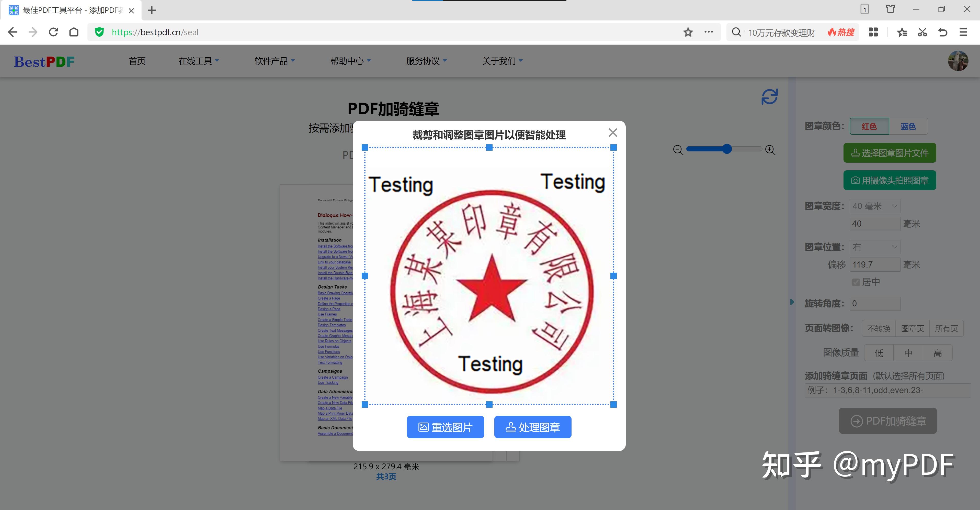Viewport: 980px width, 510px height.
Task: Toggle the 居中 checkbox
Action: [x=856, y=282]
